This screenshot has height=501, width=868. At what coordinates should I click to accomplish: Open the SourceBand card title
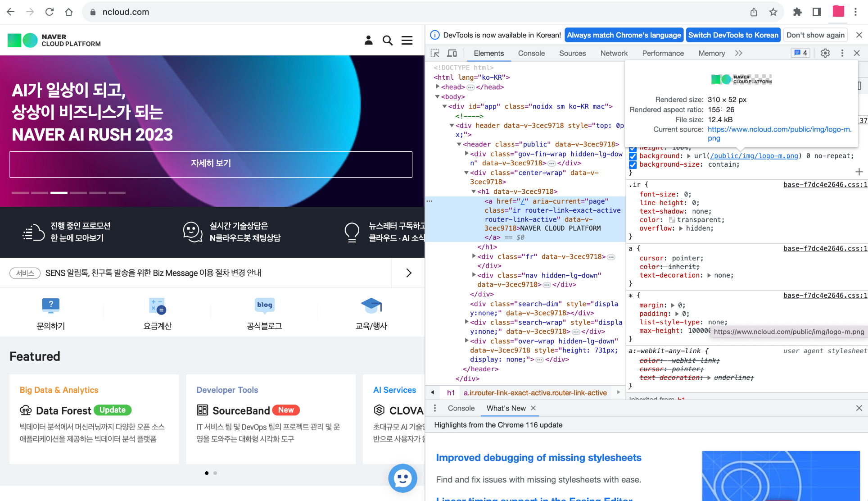pos(241,410)
